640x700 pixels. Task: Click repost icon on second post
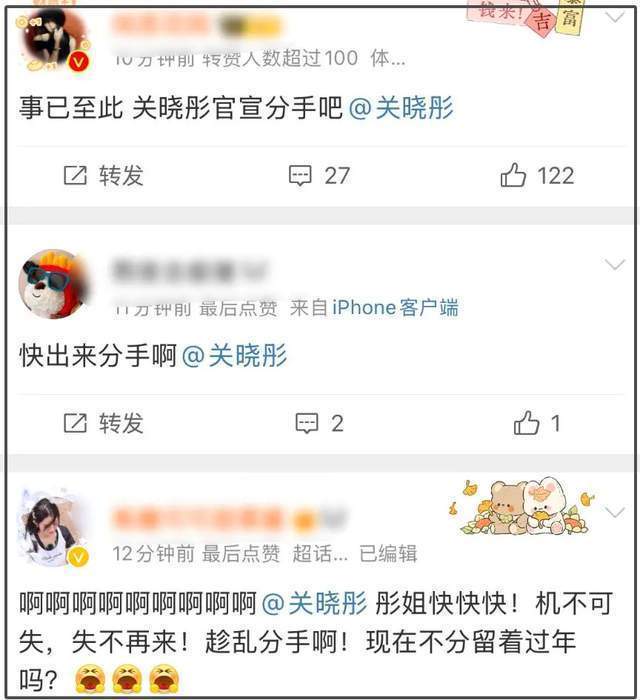point(75,423)
